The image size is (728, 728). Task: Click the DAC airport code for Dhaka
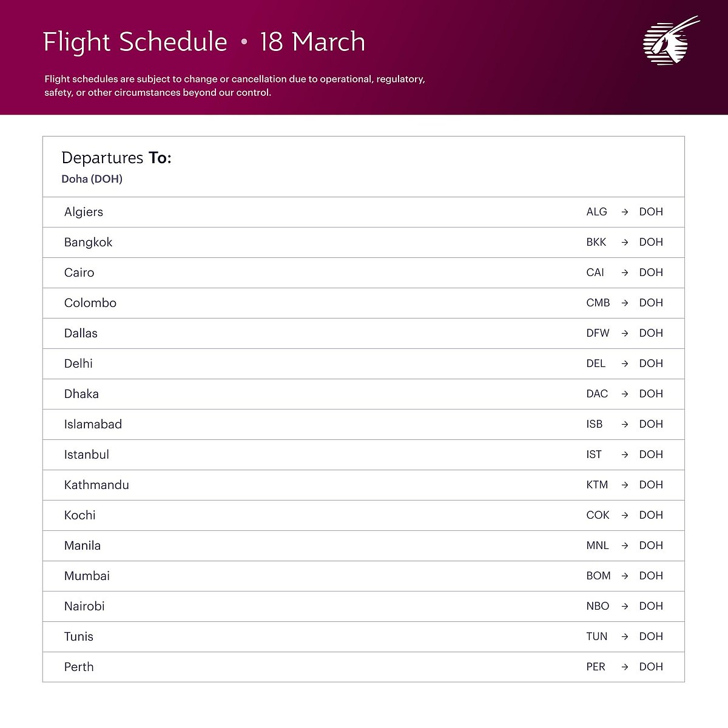point(597,394)
